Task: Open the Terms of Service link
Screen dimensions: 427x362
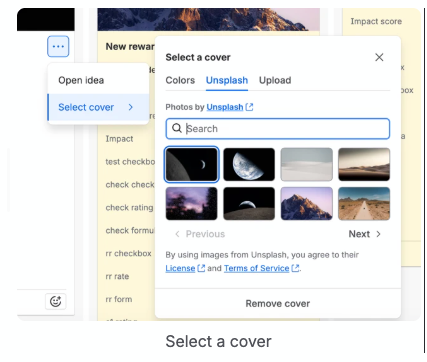Action: tap(256, 268)
